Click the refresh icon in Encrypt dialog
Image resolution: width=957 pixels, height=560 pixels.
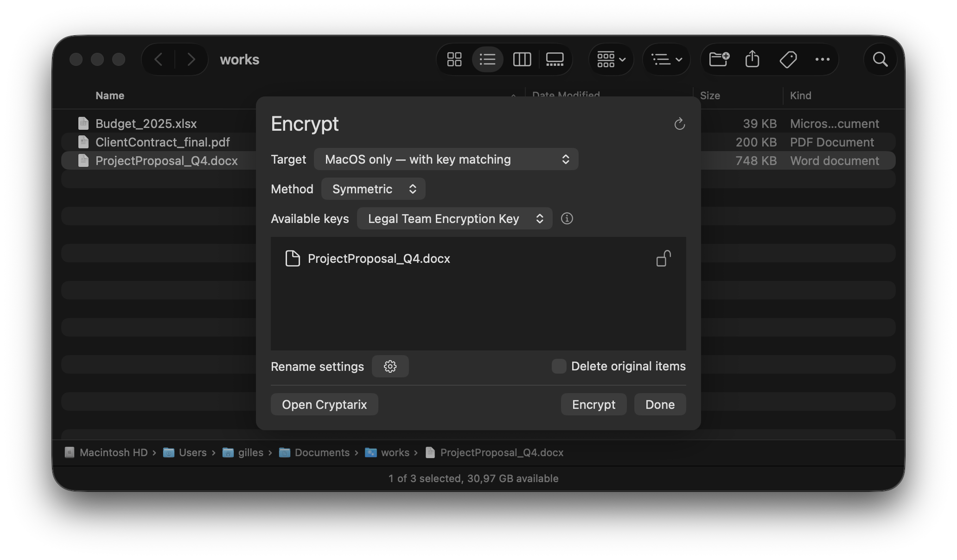679,124
